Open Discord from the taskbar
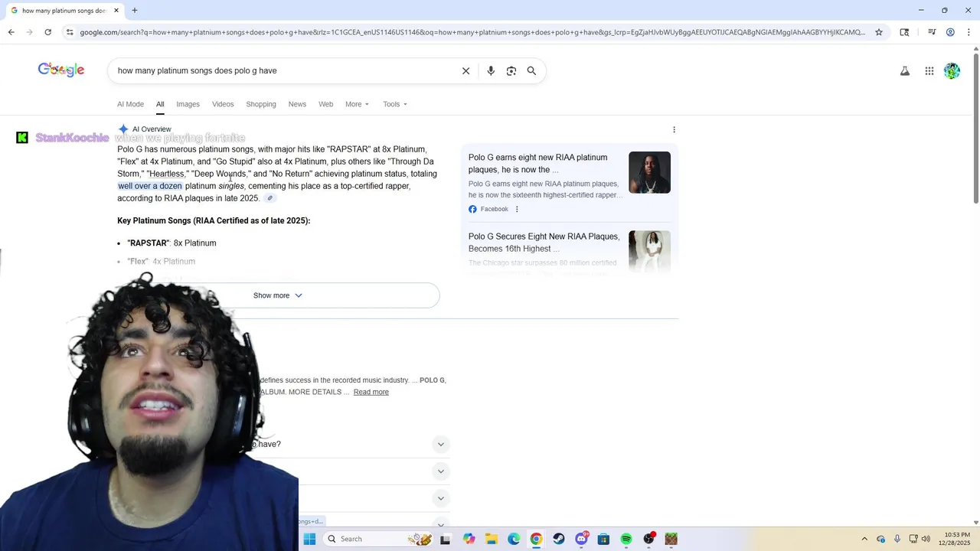This screenshot has width=980, height=551. [581, 539]
